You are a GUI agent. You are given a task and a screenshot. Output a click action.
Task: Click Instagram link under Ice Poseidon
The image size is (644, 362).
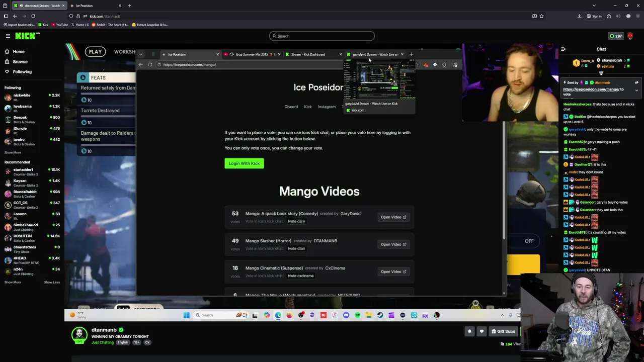326,107
